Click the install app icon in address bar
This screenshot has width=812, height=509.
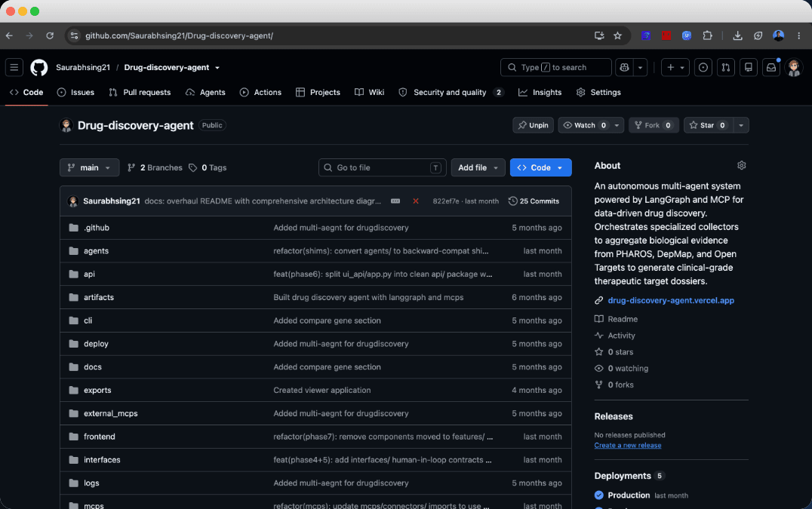599,35
